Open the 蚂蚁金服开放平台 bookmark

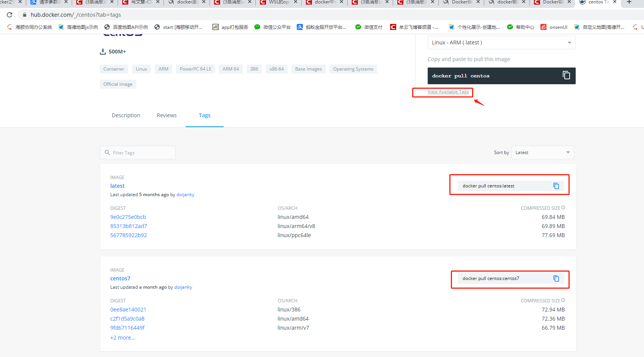[321, 27]
